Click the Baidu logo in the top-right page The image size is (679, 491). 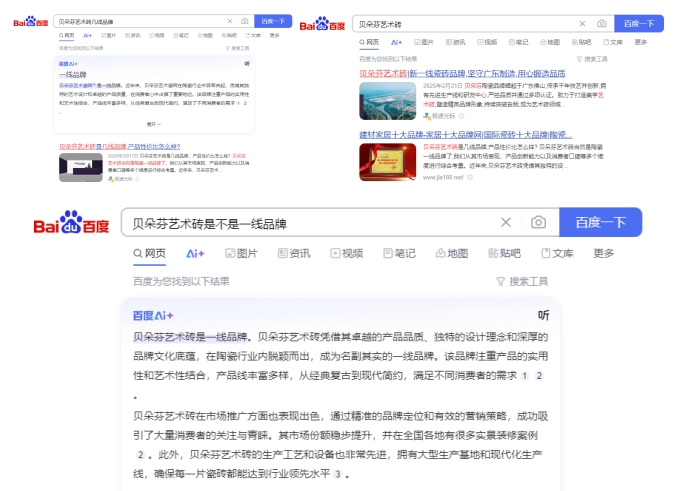tap(322, 23)
